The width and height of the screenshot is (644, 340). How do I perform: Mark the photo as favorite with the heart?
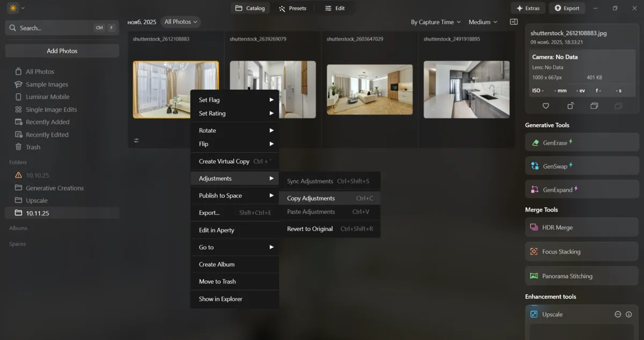point(546,106)
